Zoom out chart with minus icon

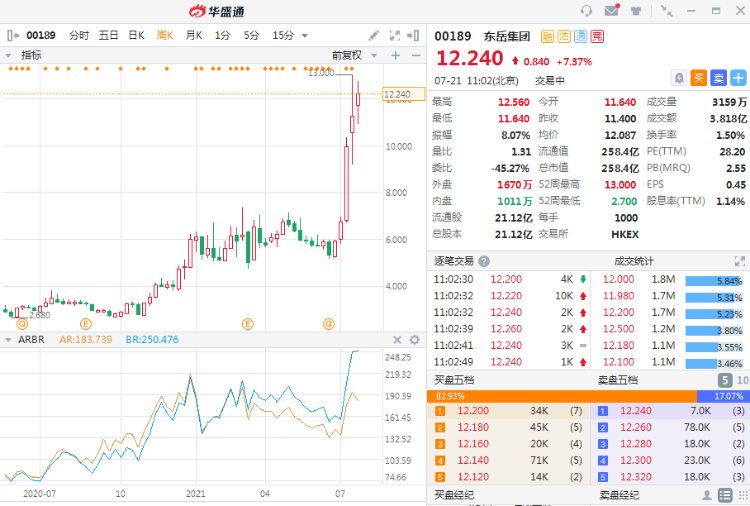coord(416,55)
